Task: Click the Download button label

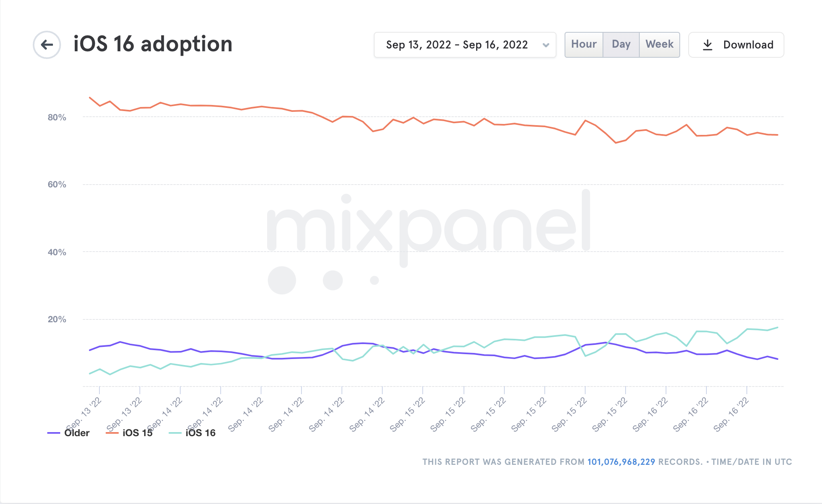Action: coord(748,45)
